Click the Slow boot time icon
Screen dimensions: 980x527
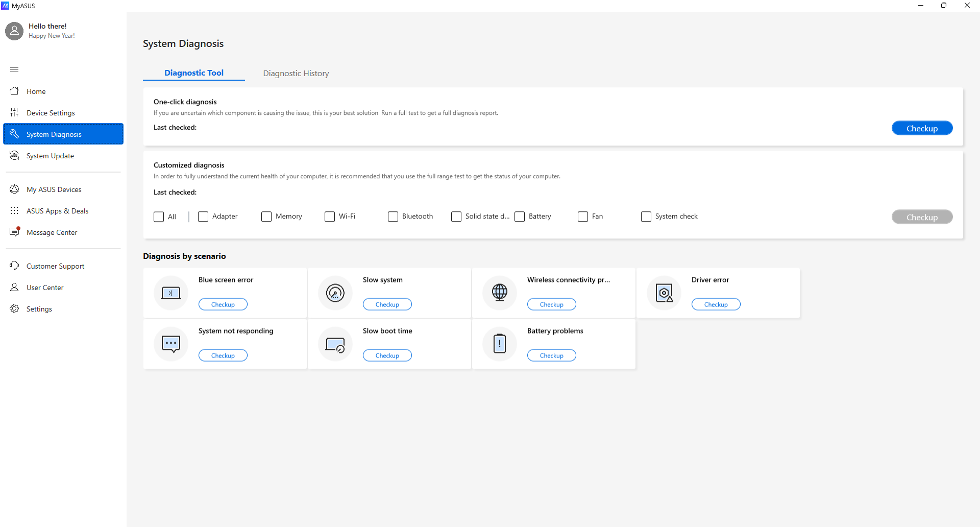pyautogui.click(x=335, y=344)
